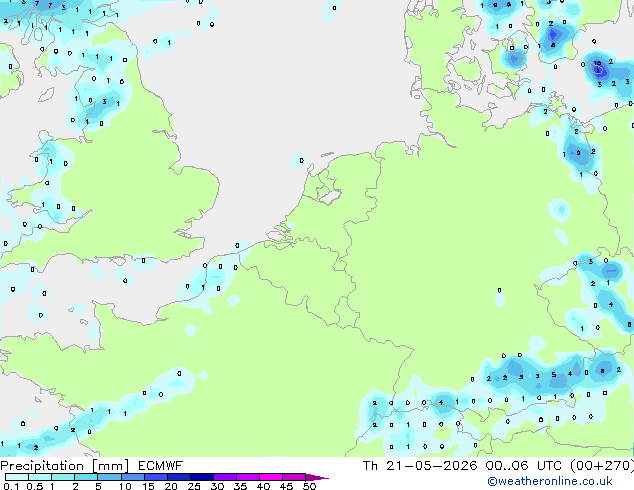This screenshot has width=634, height=490.
Task: Click the map precipitation value '10'
Action: click(x=598, y=63)
